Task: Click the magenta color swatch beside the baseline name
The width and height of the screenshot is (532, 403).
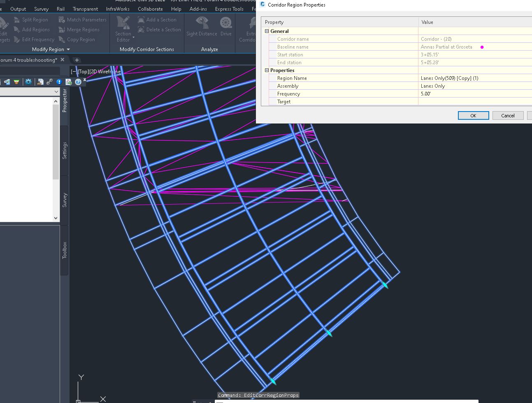Action: point(482,47)
